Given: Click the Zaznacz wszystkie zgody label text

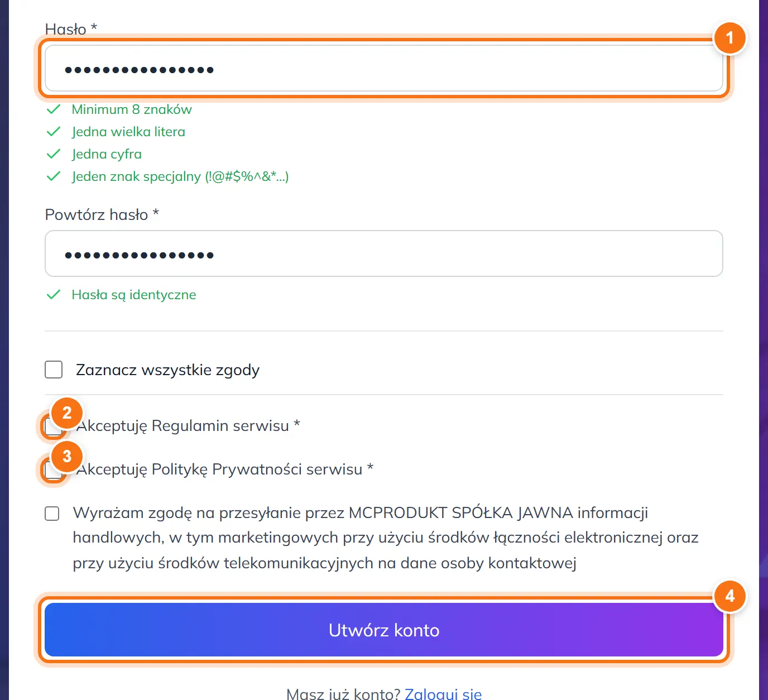Looking at the screenshot, I should pos(168,370).
